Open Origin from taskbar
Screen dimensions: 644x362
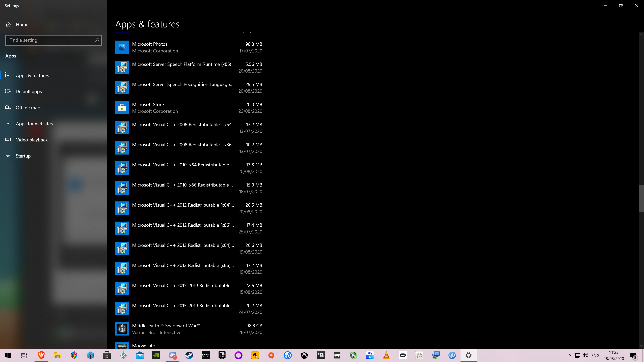click(x=271, y=355)
